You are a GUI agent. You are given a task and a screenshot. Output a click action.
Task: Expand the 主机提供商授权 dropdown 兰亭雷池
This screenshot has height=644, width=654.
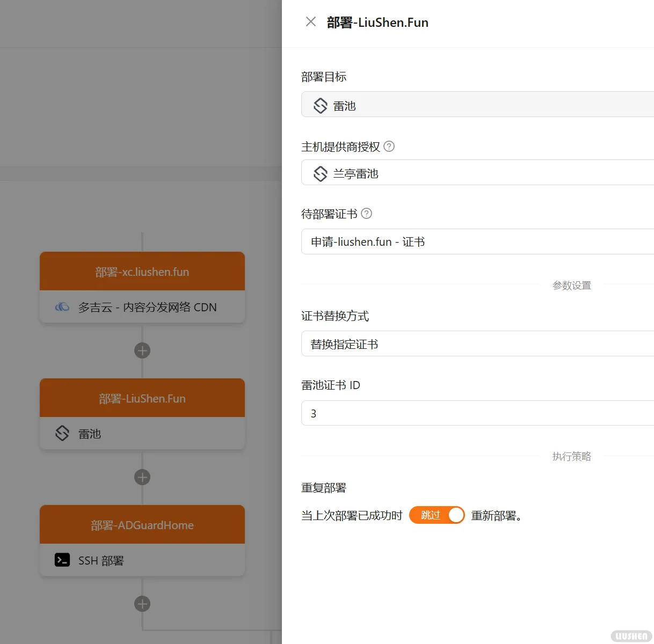pos(477,173)
